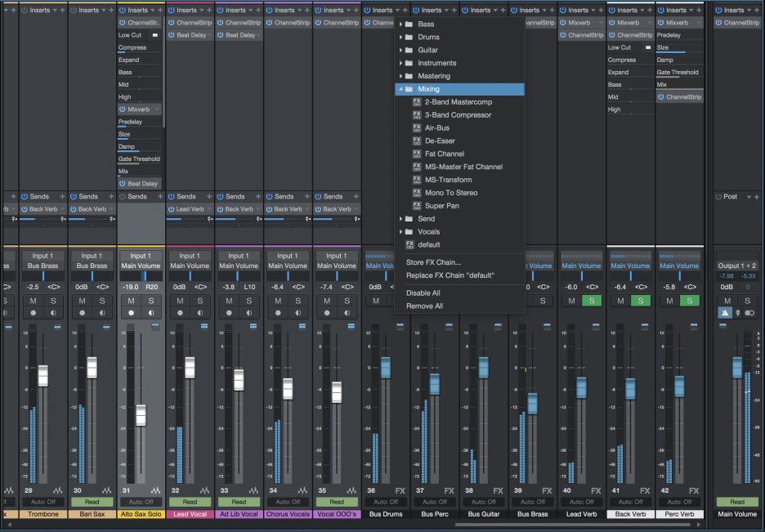Open Auto: Off dropdown on Trombone channel

(x=43, y=502)
